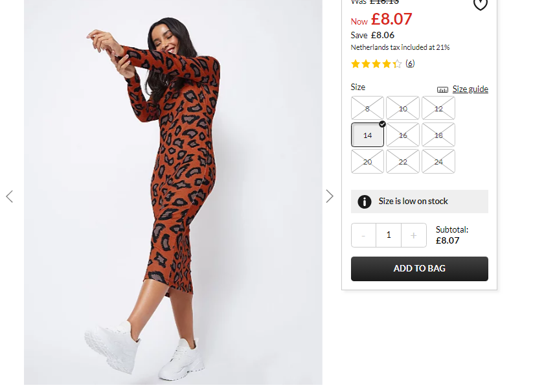The height and width of the screenshot is (392, 533).
Task: Open the reviews count (6) link
Action: coord(410,63)
